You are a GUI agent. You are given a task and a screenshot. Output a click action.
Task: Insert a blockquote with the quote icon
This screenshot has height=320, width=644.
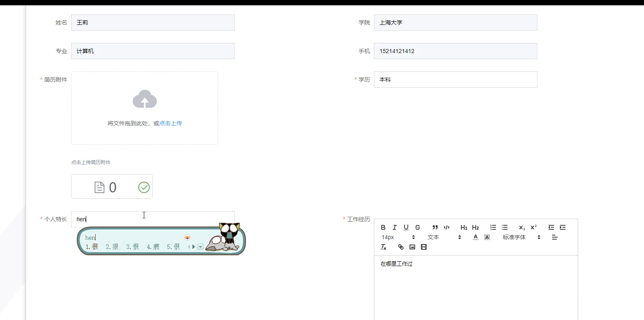click(435, 227)
